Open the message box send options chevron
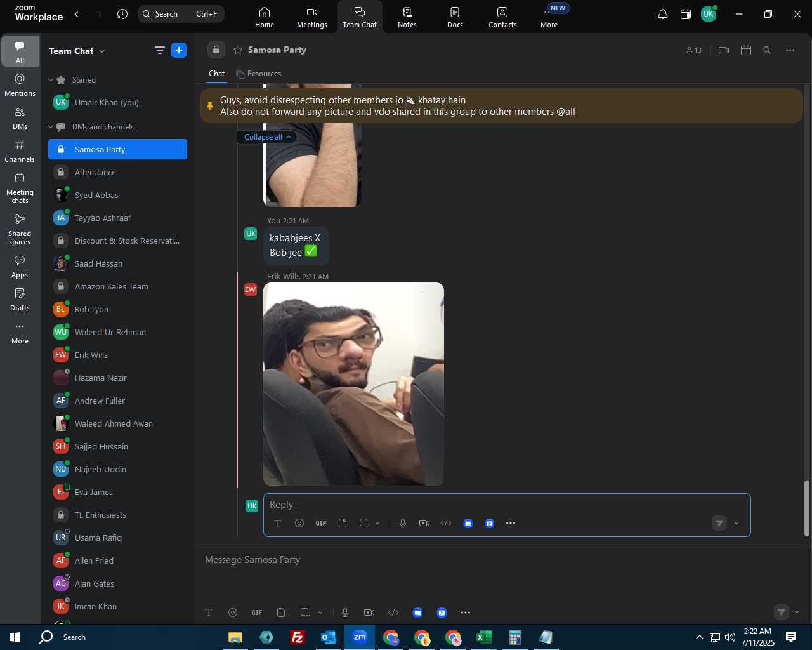This screenshot has height=650, width=812. [x=797, y=613]
